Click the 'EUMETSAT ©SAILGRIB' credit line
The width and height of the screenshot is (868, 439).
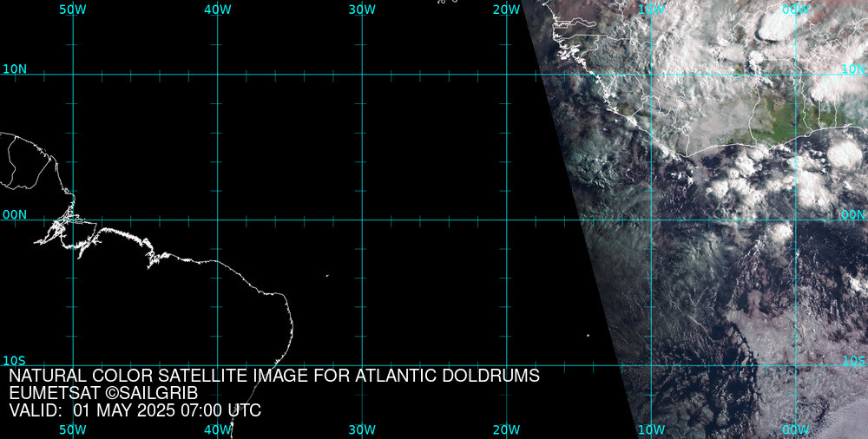click(103, 393)
